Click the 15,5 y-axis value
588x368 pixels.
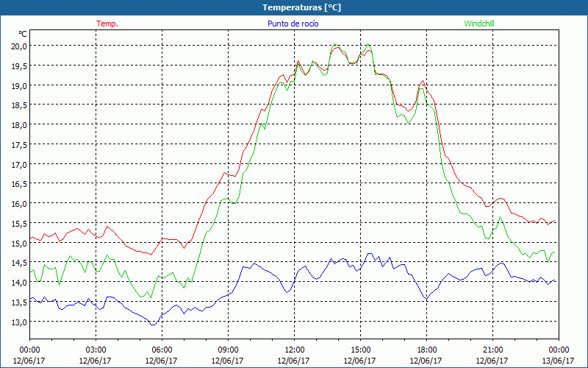[19, 224]
